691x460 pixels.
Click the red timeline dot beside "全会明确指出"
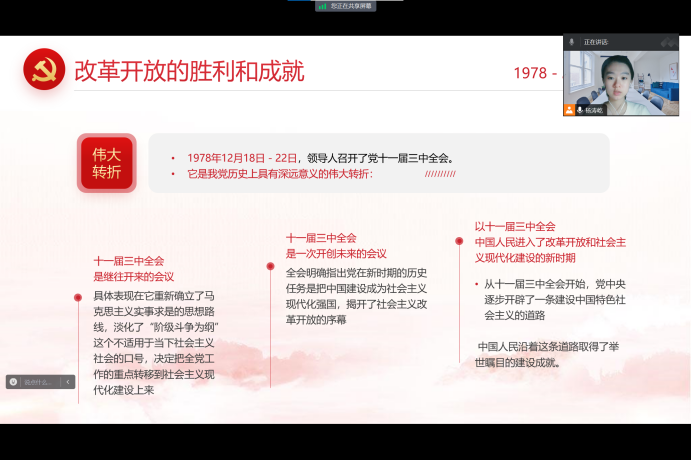tap(270, 266)
